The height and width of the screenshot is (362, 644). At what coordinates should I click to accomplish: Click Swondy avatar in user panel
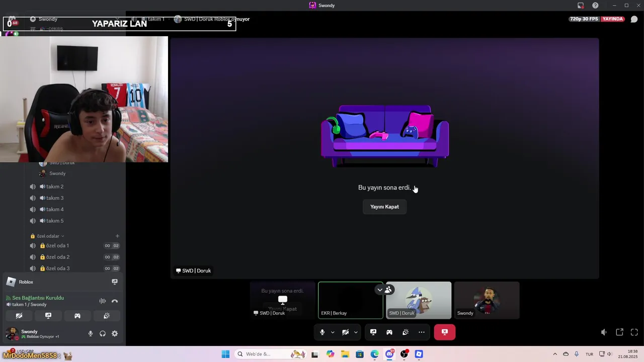12,333
